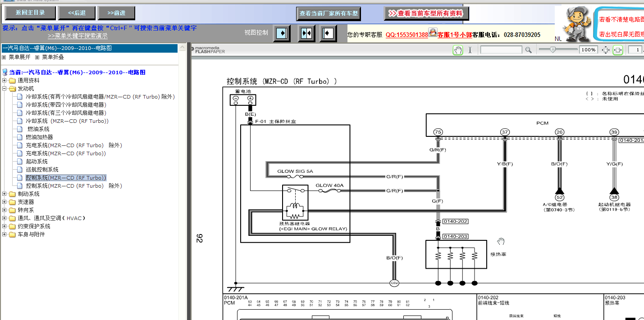Click the open folder icon for 发动机
Screen dimensions: 644x320
click(12, 89)
